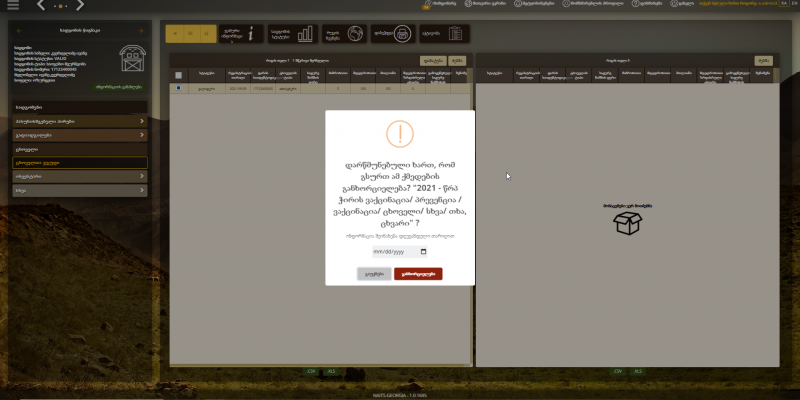Click the fourth top-bar profile menu item

pos(593,3)
